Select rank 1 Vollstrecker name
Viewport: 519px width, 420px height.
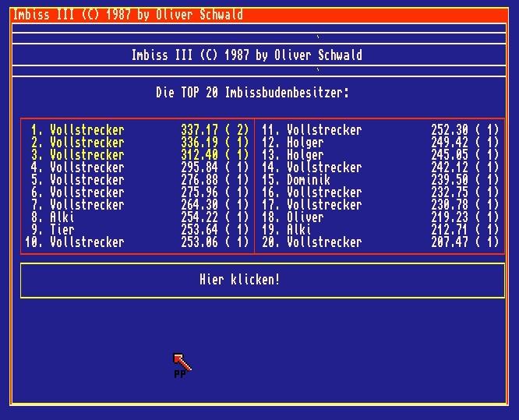click(87, 129)
